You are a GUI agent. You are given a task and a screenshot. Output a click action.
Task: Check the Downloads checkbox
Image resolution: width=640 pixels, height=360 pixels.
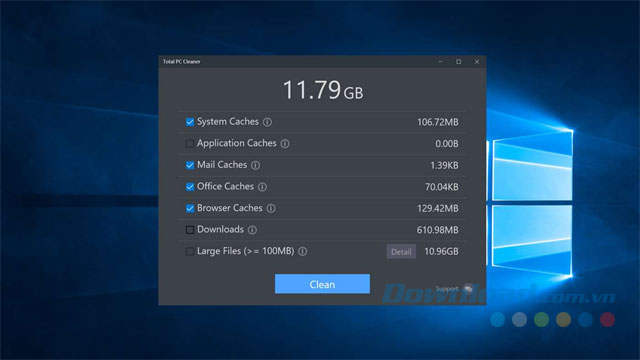point(190,230)
